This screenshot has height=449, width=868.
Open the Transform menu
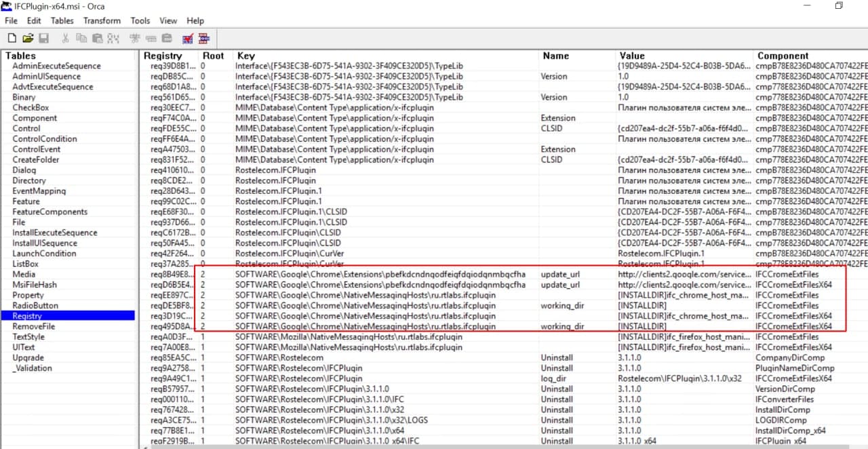coord(102,21)
